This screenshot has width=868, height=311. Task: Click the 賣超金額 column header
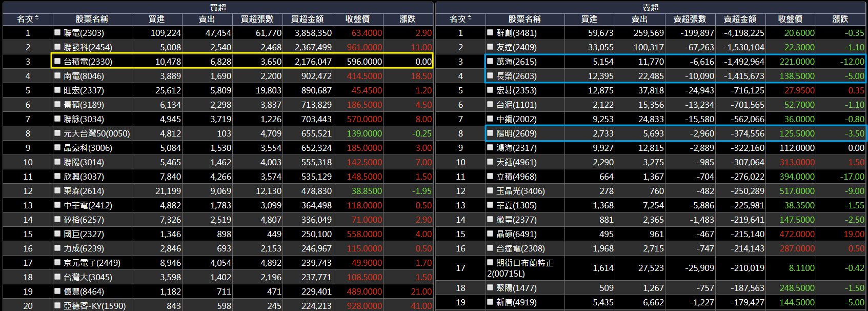point(740,19)
